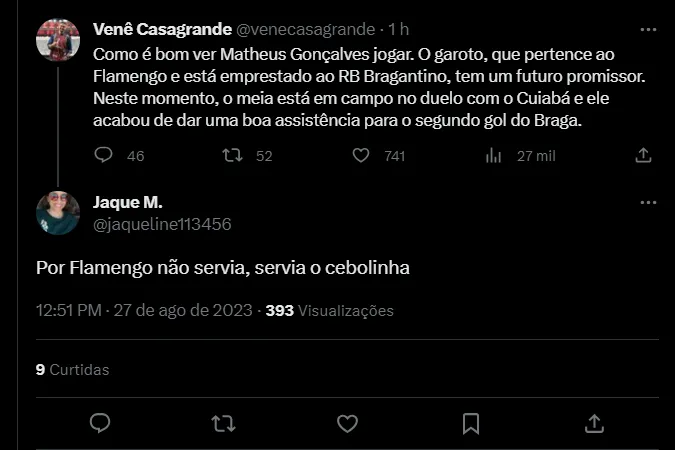Open Venê Casagrande's profile picture
Screen dimensions: 675x450
58,38
